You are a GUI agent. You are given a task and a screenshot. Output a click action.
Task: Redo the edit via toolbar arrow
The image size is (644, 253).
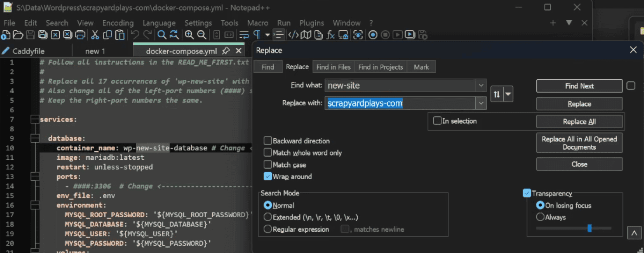point(147,35)
